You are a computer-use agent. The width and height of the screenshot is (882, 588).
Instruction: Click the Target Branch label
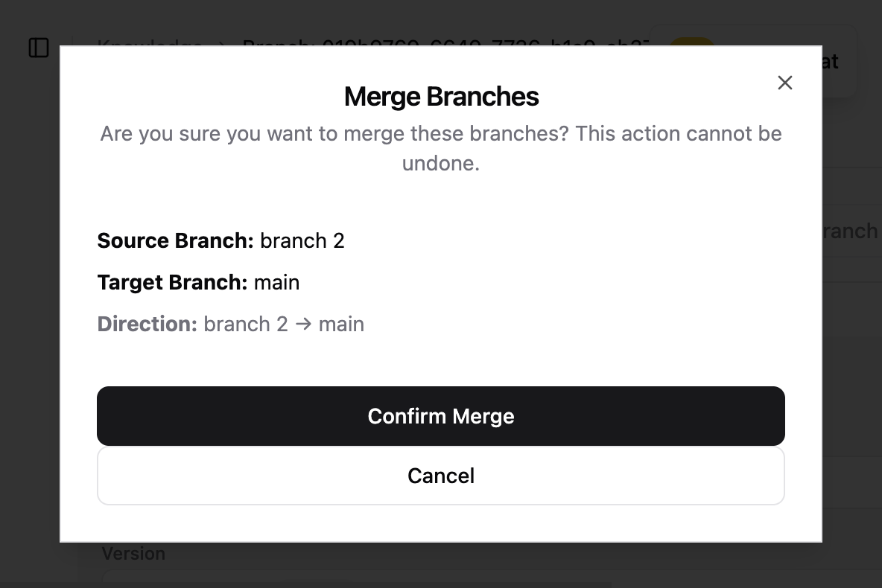pos(172,283)
